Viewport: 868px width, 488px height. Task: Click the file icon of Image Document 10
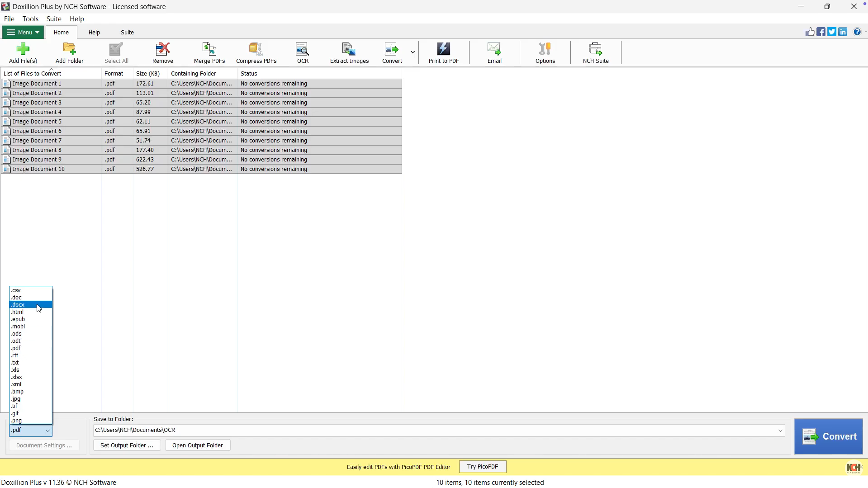point(6,169)
